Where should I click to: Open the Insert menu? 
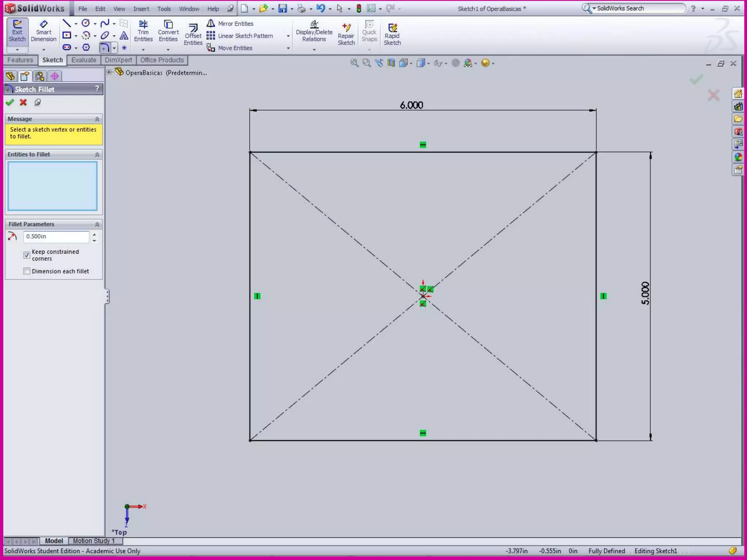click(x=141, y=9)
